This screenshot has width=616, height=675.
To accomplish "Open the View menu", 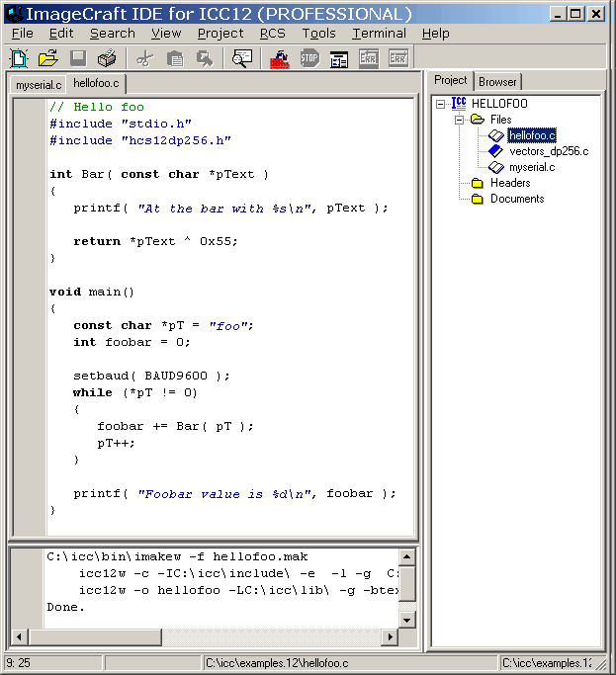I will click(166, 34).
